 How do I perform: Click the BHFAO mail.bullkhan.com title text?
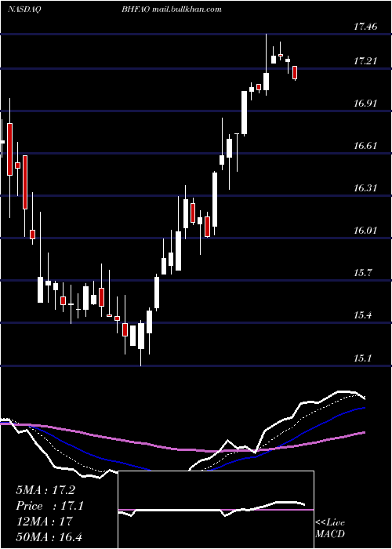tap(172, 9)
